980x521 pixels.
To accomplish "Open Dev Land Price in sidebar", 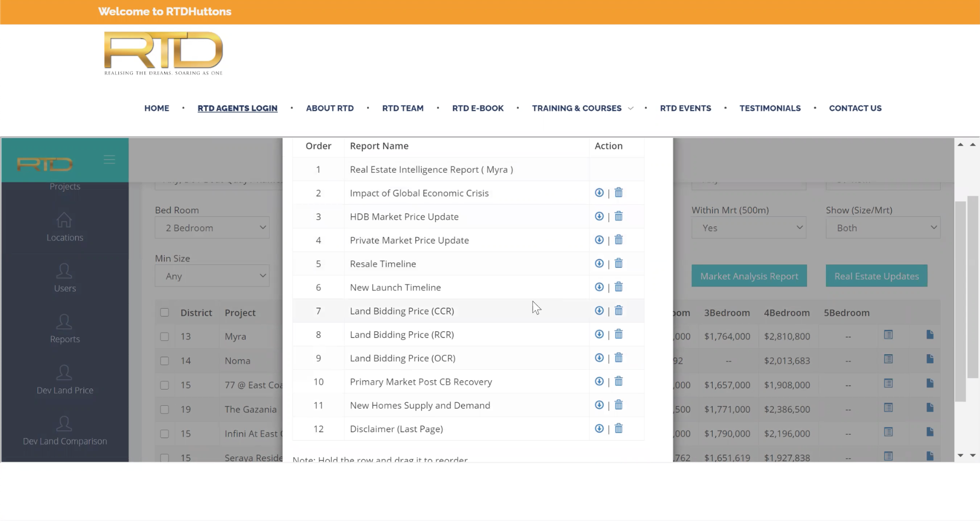I will 65,380.
